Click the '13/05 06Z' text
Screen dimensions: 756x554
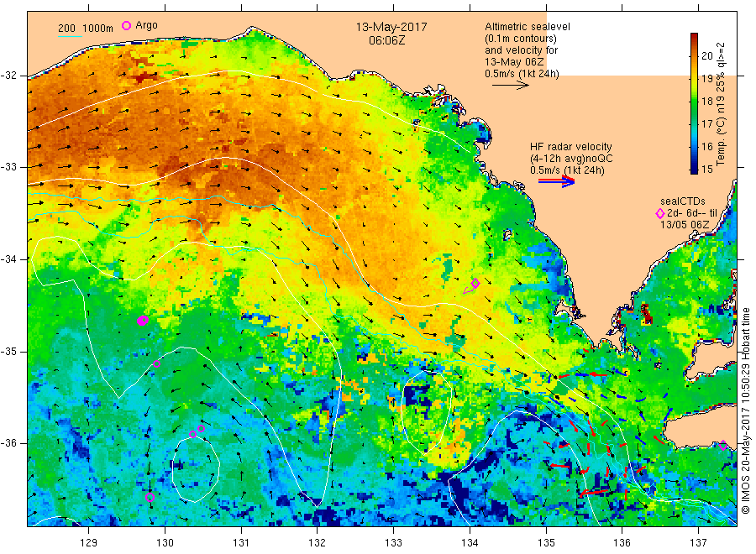[685, 224]
